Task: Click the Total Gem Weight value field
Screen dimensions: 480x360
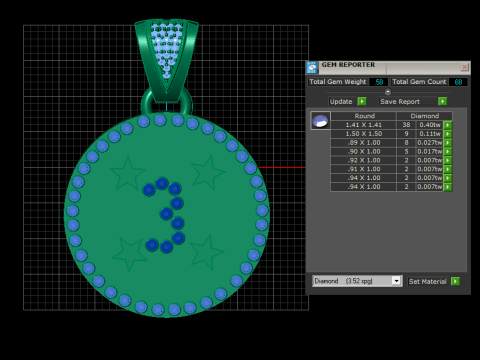Action: pos(379,82)
